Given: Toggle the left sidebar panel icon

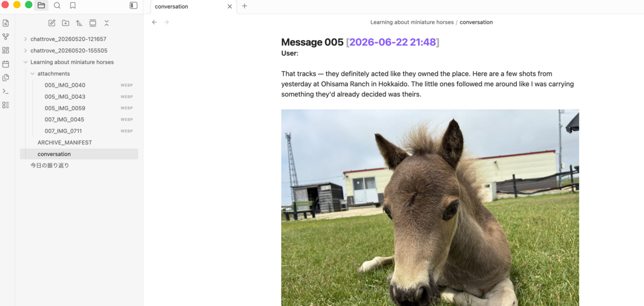Looking at the screenshot, I should pos(134,5).
